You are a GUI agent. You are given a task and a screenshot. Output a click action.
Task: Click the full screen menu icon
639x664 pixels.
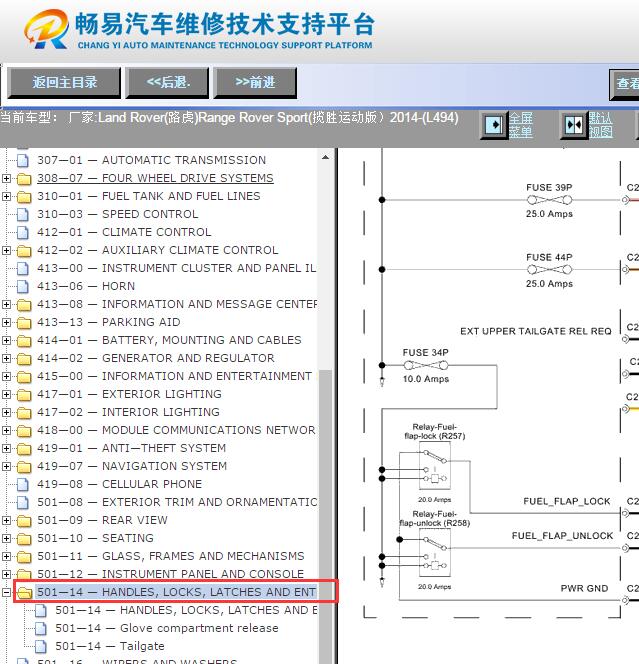(x=494, y=125)
